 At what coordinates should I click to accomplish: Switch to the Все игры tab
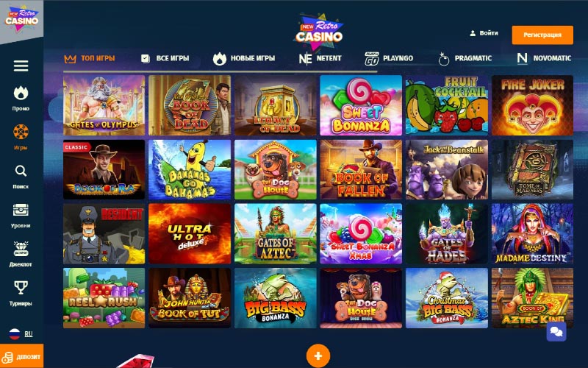pyautogui.click(x=165, y=58)
